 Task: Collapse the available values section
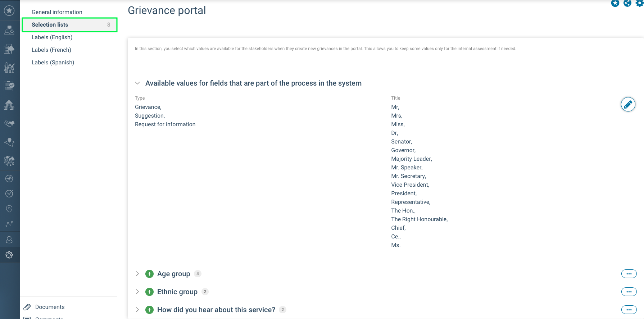coord(137,83)
